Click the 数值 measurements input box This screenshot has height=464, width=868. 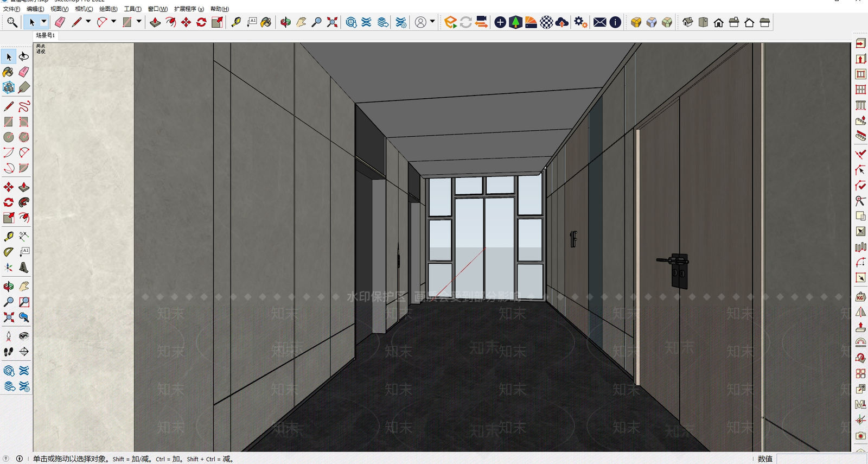[822, 459]
